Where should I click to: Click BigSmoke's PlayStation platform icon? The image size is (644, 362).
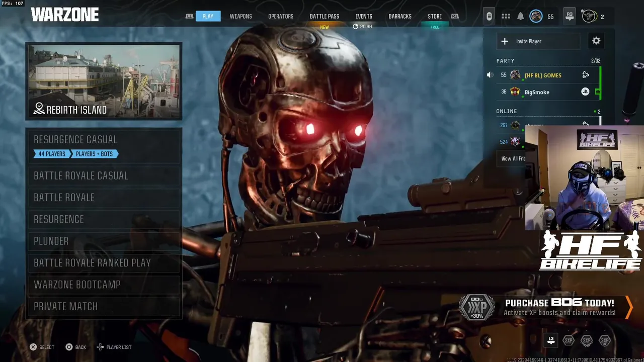[x=585, y=92]
